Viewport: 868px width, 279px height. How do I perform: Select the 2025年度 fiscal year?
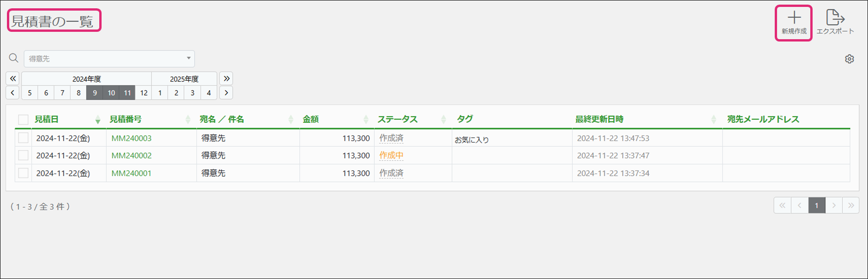tap(184, 79)
